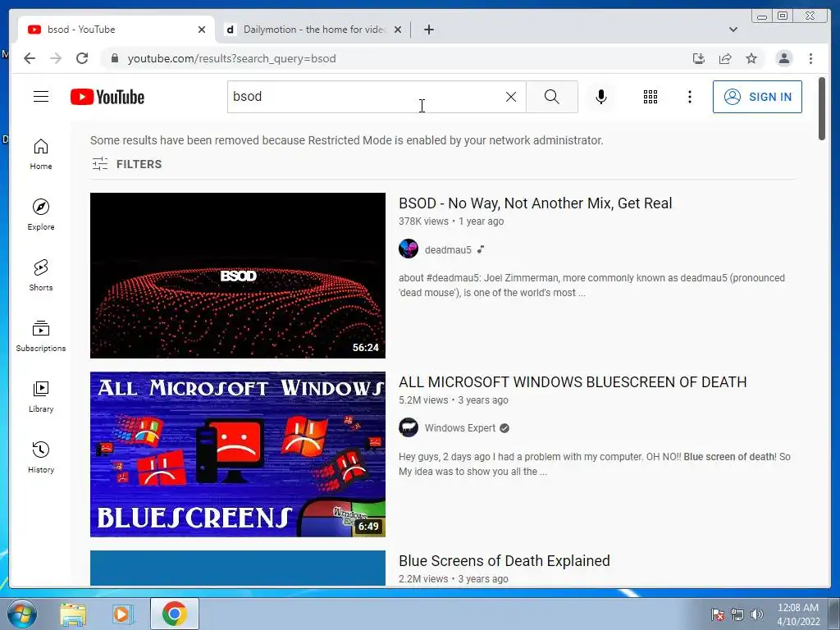Screen dimensions: 840x630
Task: Go to Home in sidebar
Action: [41, 154]
